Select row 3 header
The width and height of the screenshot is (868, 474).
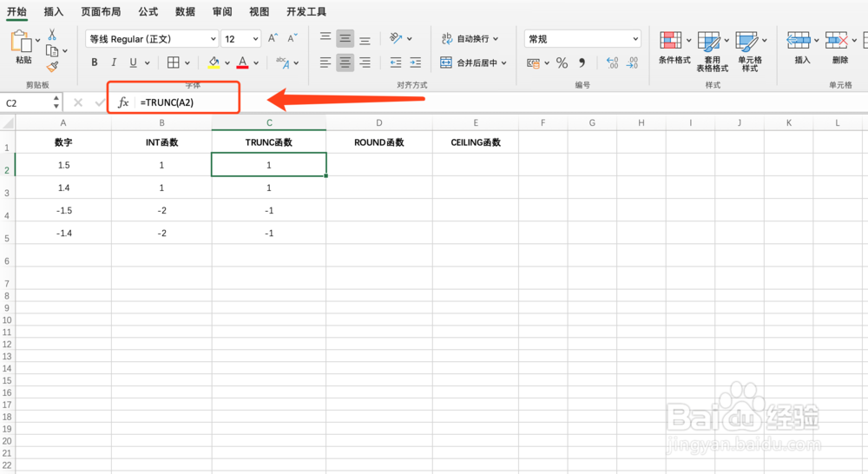pyautogui.click(x=7, y=188)
